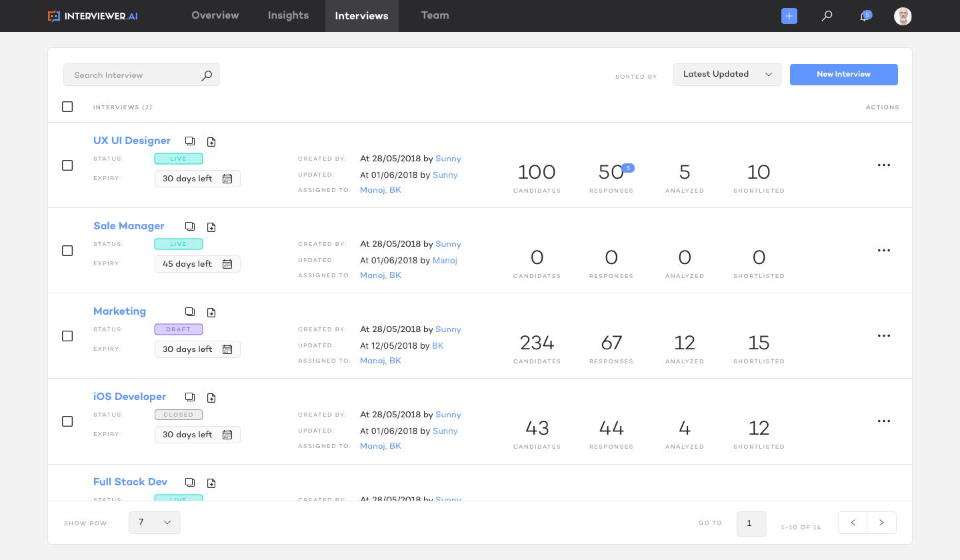
Task: Open the user profile avatar
Action: (903, 16)
